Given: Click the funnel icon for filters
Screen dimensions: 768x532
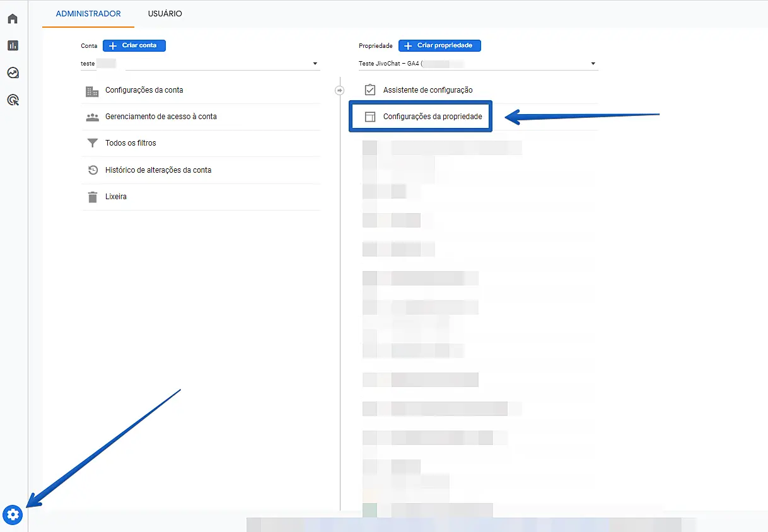Looking at the screenshot, I should [92, 143].
